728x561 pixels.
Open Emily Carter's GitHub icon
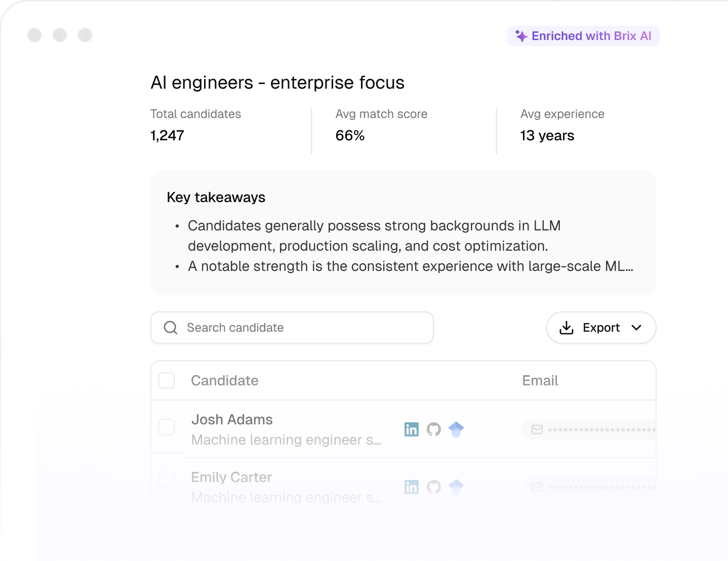[x=434, y=487]
